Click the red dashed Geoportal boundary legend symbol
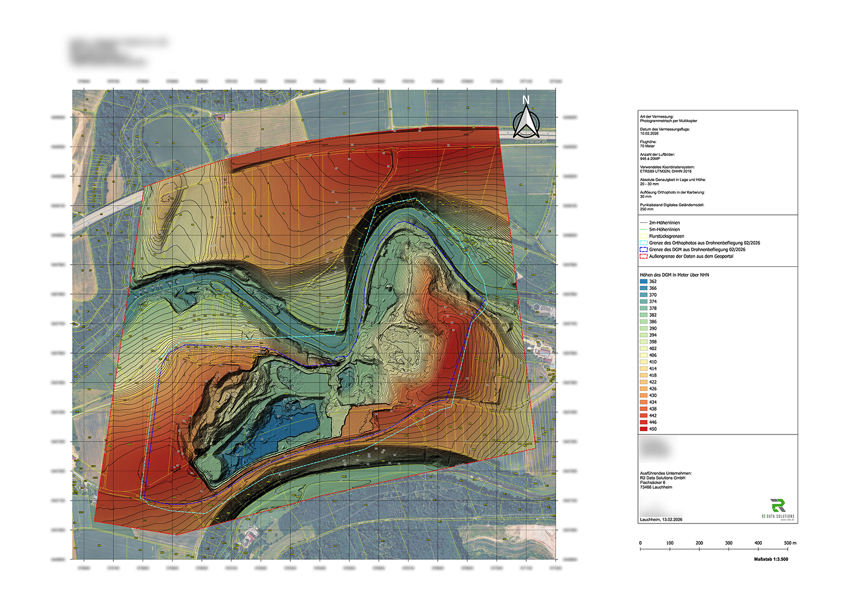 (x=643, y=256)
